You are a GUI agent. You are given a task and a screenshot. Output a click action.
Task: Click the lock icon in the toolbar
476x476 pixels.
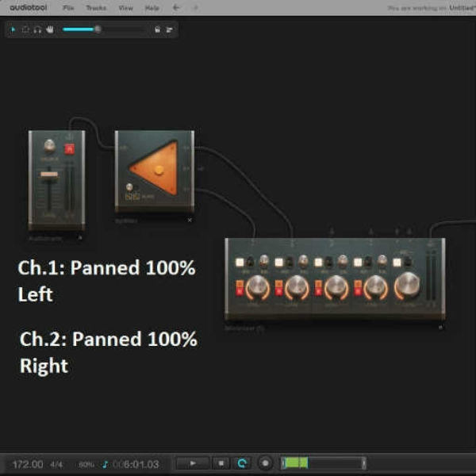157,29
